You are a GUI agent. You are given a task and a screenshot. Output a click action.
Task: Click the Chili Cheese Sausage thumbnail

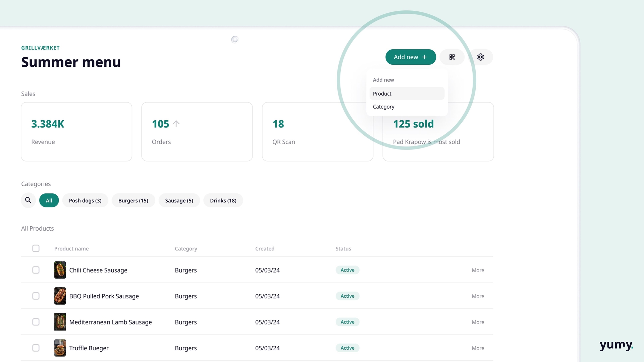(x=60, y=270)
